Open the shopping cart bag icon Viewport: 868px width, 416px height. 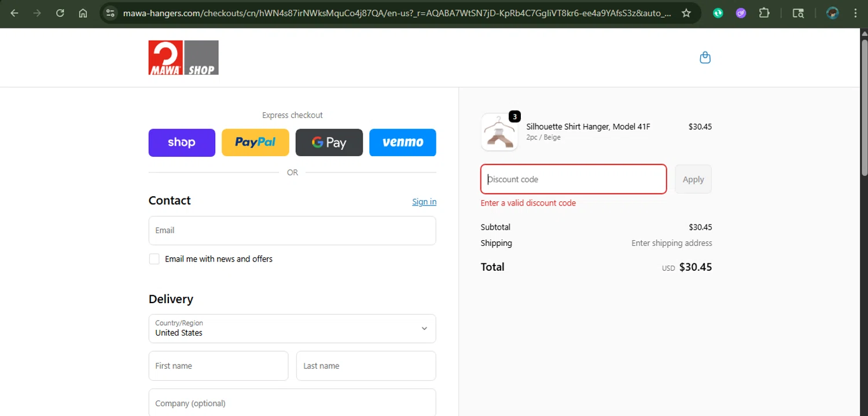[x=705, y=57]
